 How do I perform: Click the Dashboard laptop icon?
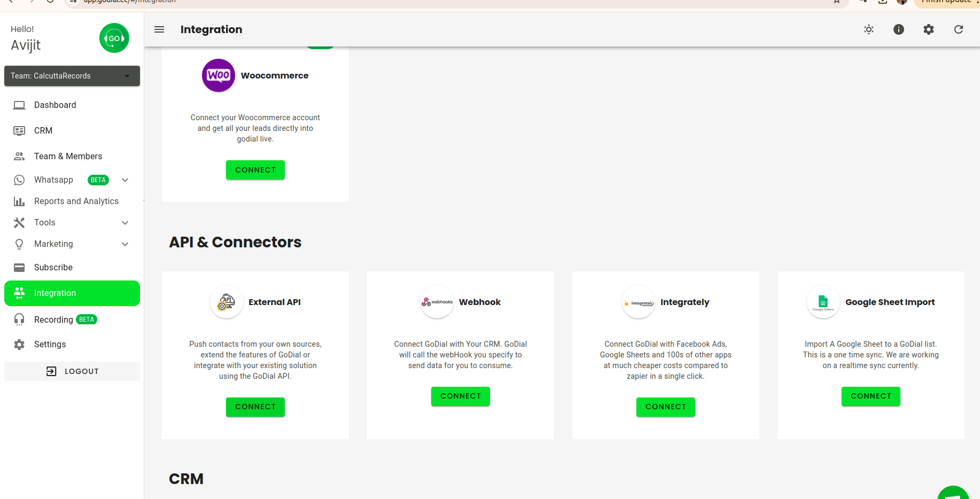coord(19,105)
